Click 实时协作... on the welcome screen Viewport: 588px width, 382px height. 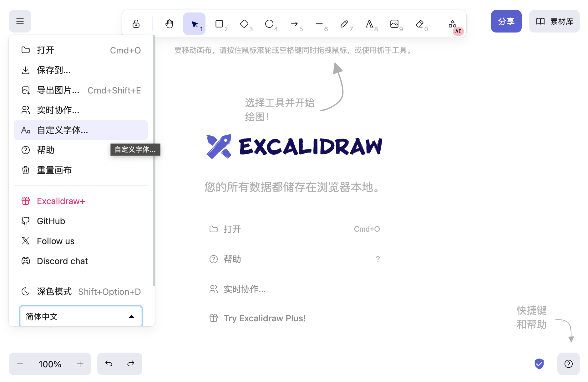coord(295,289)
